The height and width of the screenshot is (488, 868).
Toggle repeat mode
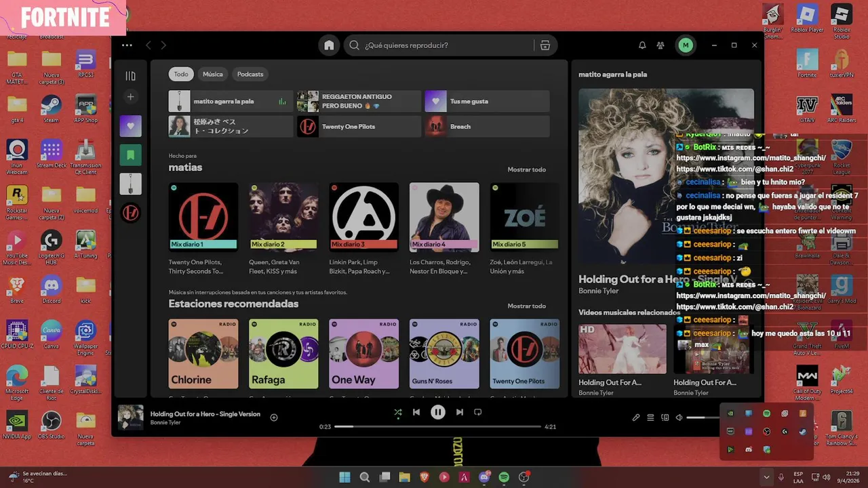coord(478,412)
